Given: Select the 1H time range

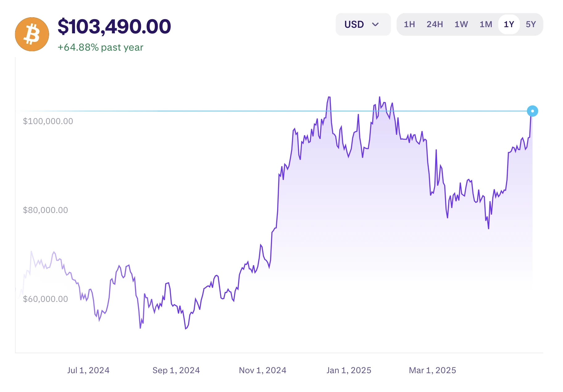Looking at the screenshot, I should (x=409, y=24).
